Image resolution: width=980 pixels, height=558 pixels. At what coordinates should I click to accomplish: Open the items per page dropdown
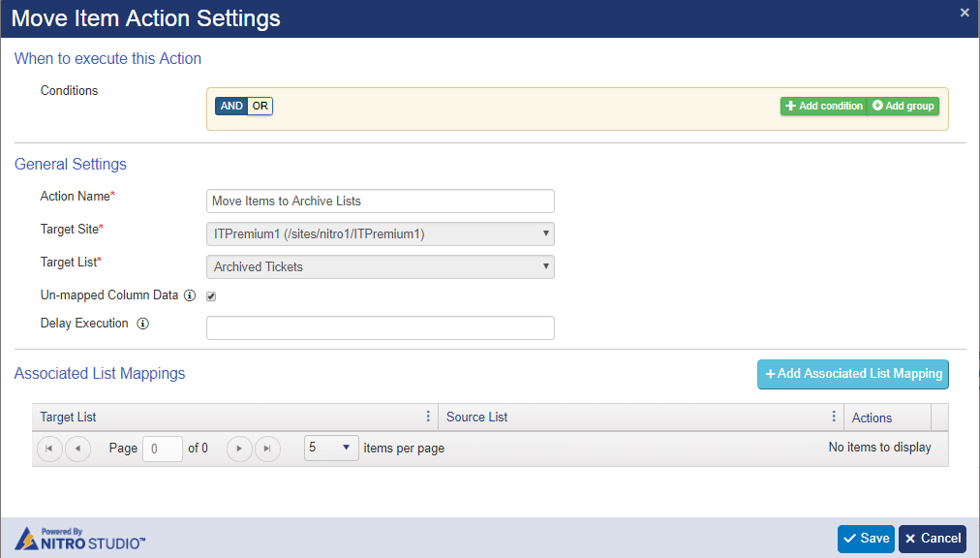click(x=330, y=448)
